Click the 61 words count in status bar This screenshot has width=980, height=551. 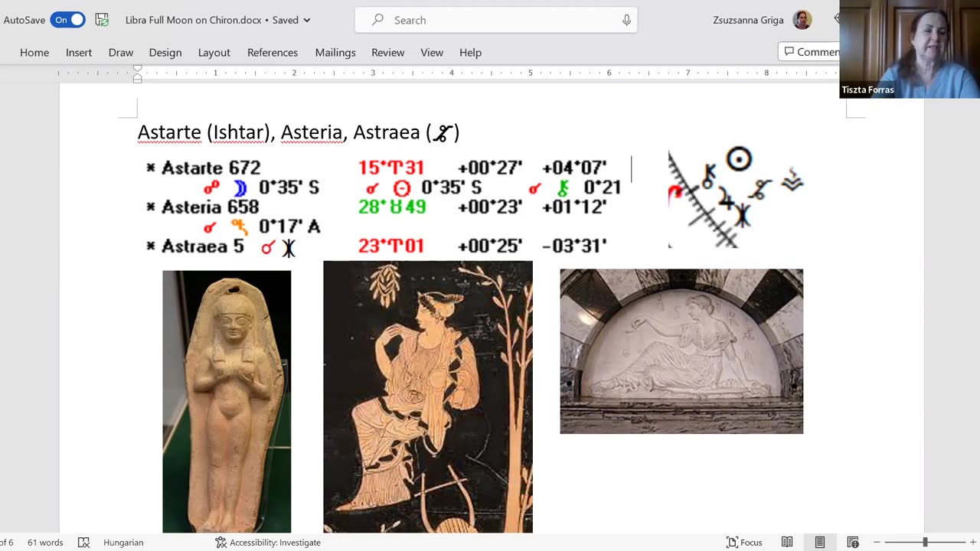[45, 543]
